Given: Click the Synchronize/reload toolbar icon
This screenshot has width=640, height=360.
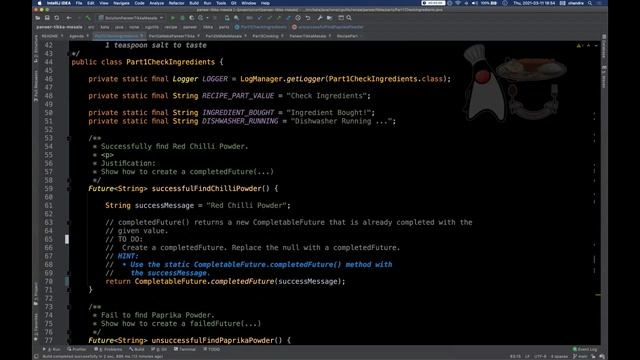Looking at the screenshot, I should coord(57,18).
